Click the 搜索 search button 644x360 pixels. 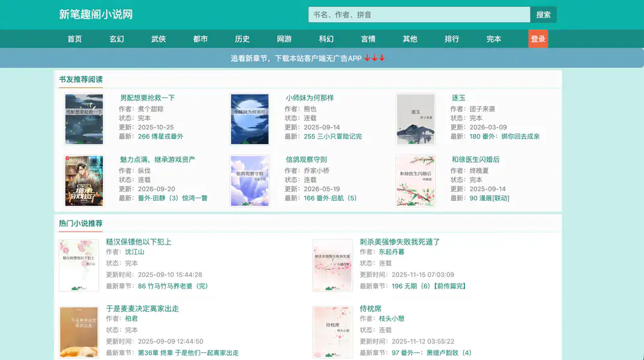[543, 15]
